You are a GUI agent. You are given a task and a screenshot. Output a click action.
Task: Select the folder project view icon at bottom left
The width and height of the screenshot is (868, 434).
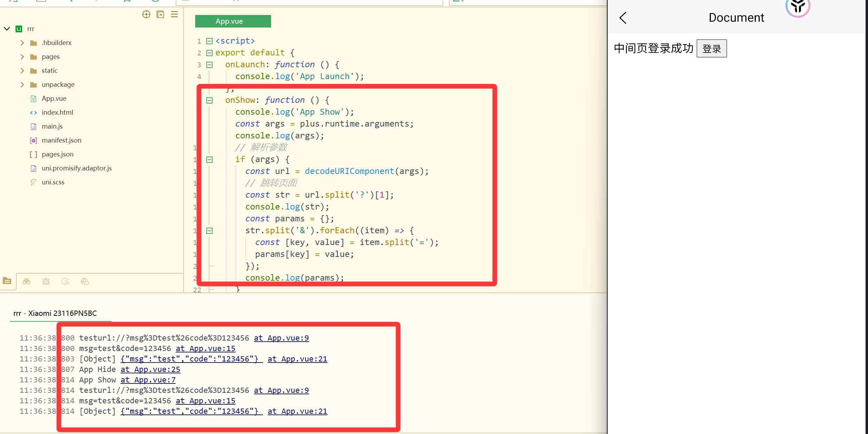(x=7, y=281)
